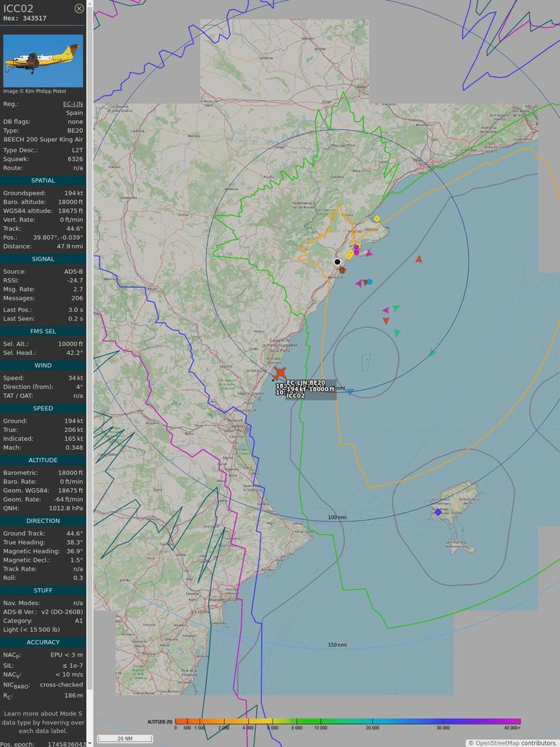Click the ALTITUDE section header

pos(43,460)
